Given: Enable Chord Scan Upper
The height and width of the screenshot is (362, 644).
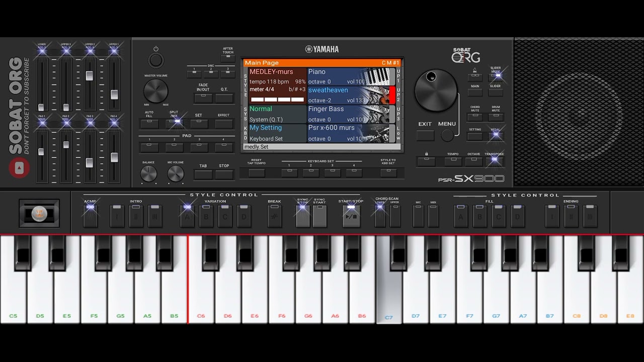Looking at the screenshot, I should click(395, 216).
